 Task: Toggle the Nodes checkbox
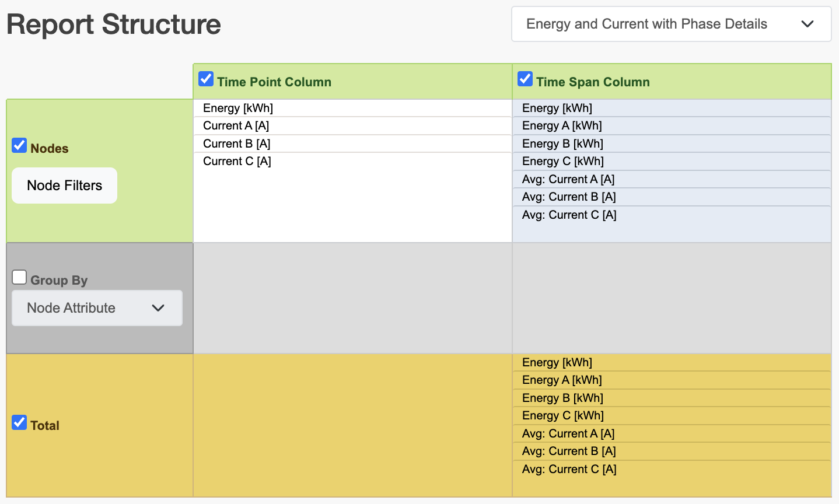tap(19, 146)
